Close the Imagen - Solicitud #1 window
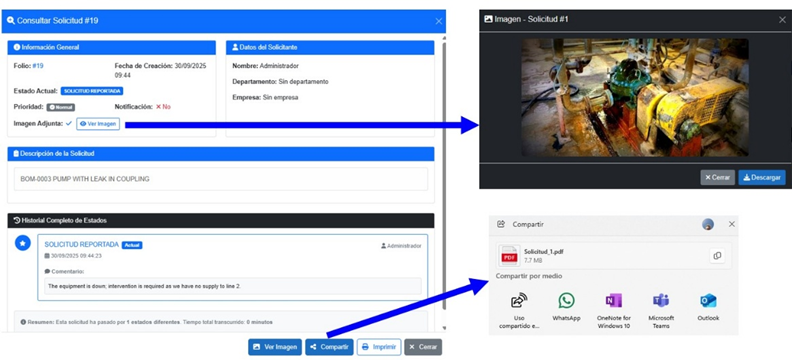 tap(782, 19)
